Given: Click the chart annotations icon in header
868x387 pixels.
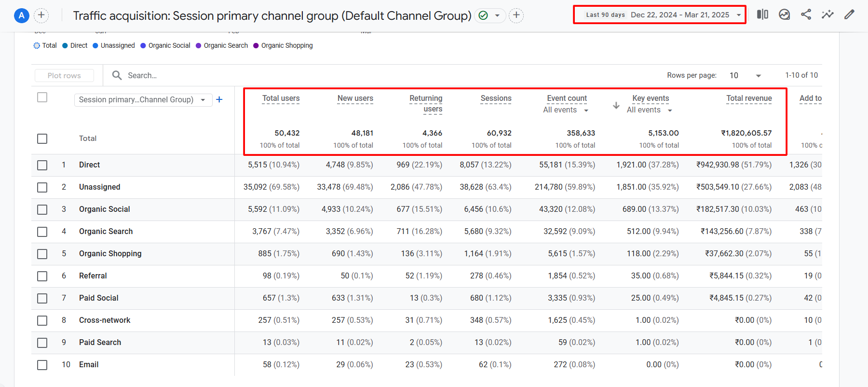Looking at the screenshot, I should tap(785, 14).
